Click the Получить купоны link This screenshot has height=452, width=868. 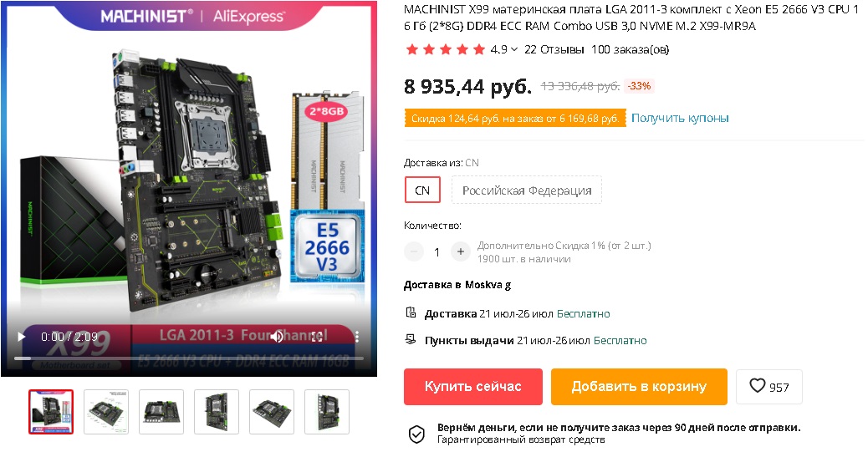680,118
